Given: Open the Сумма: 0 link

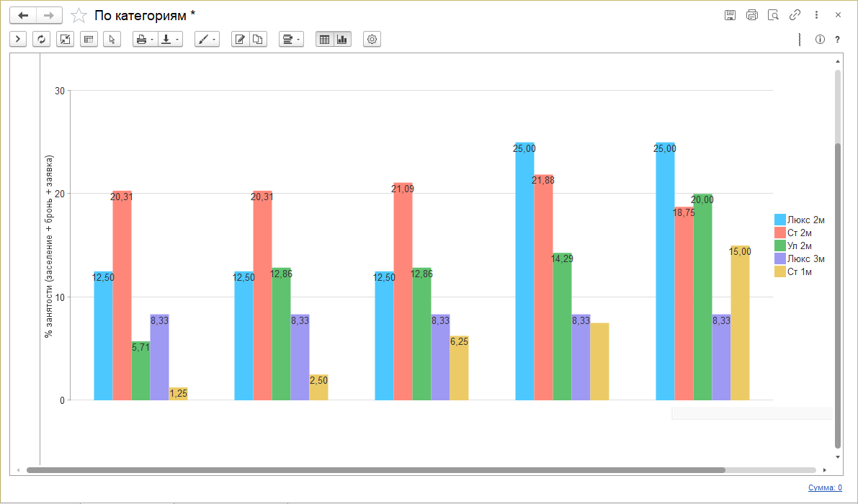Looking at the screenshot, I should [x=825, y=487].
